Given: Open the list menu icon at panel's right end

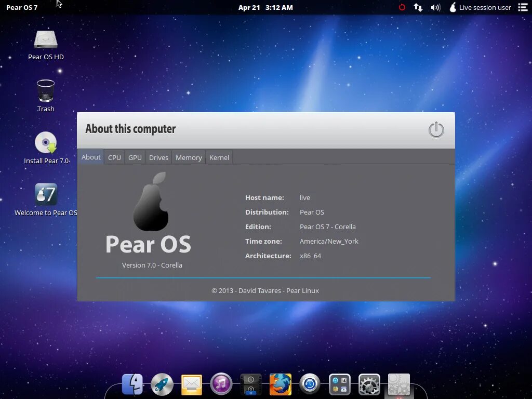Looking at the screenshot, I should pyautogui.click(x=523, y=7).
